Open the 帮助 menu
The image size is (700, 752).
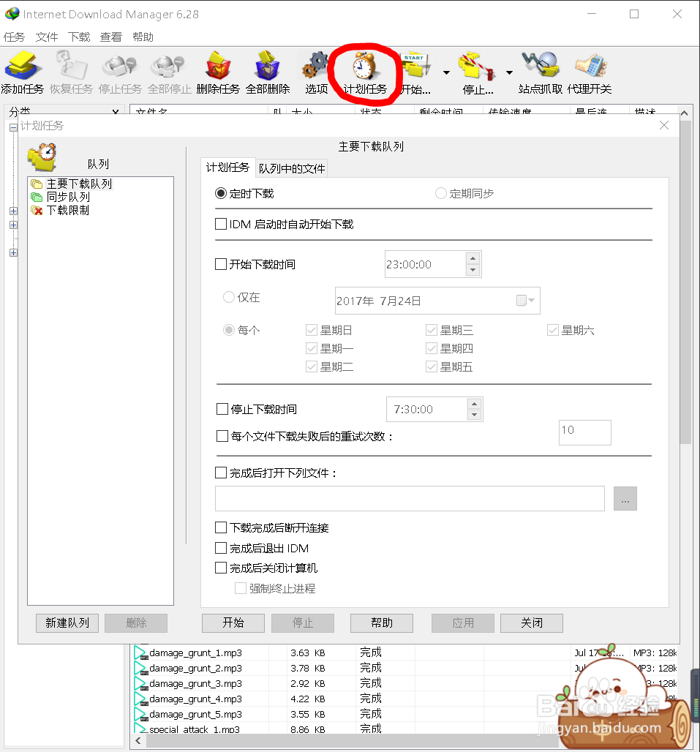click(143, 37)
